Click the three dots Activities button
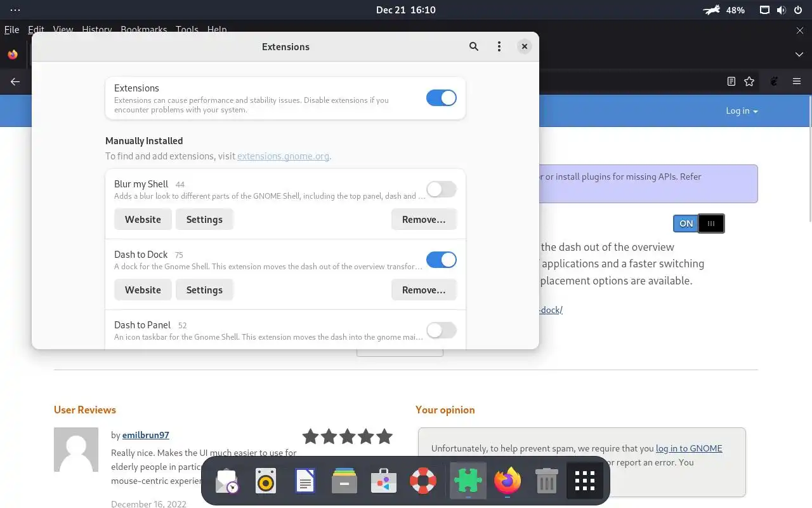The height and width of the screenshot is (508, 812). click(x=15, y=10)
